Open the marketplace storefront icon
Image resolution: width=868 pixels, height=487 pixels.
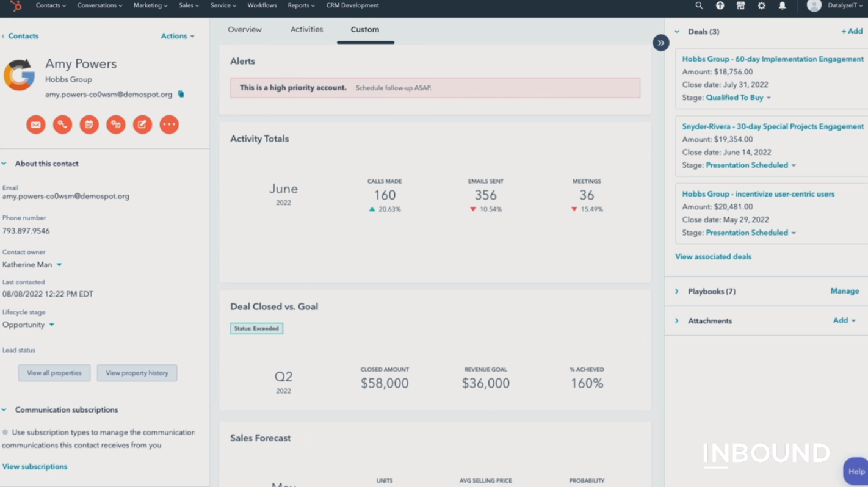[740, 5]
